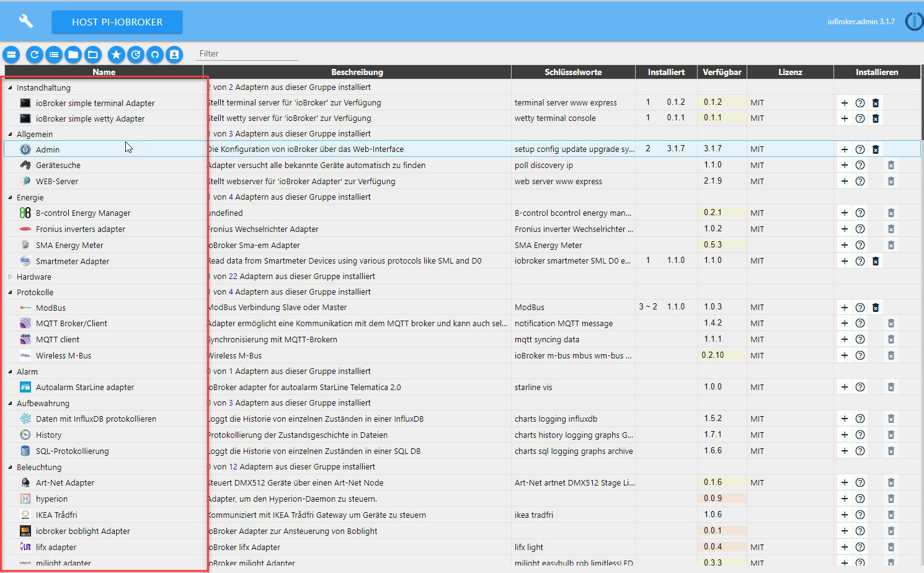Click the Beschreibung column header
Image resolution: width=924 pixels, height=573 pixels.
[x=357, y=72]
